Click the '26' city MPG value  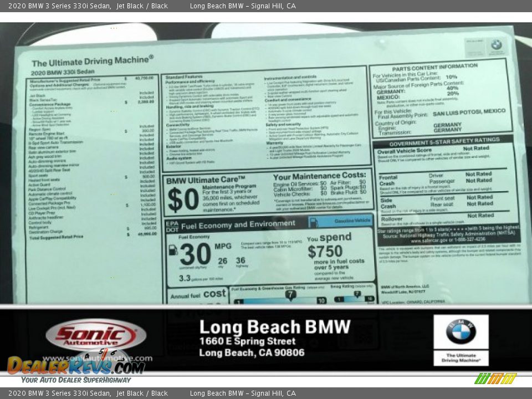pyautogui.click(x=223, y=261)
